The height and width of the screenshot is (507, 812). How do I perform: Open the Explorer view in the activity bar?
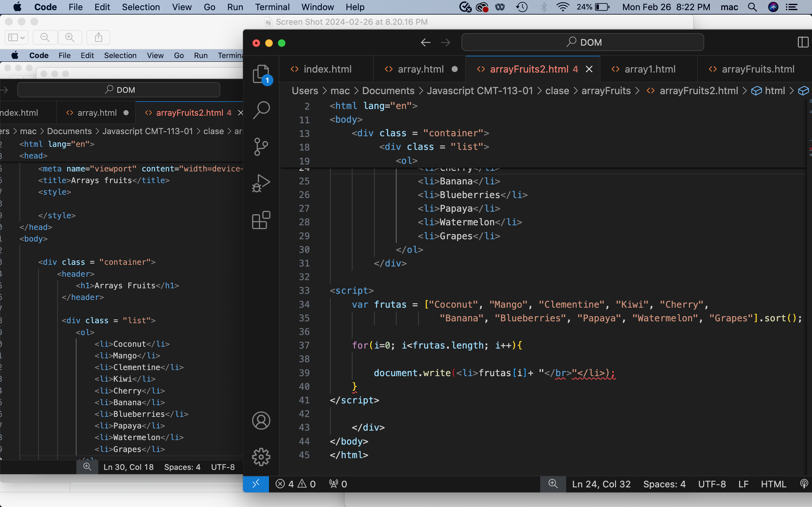261,74
